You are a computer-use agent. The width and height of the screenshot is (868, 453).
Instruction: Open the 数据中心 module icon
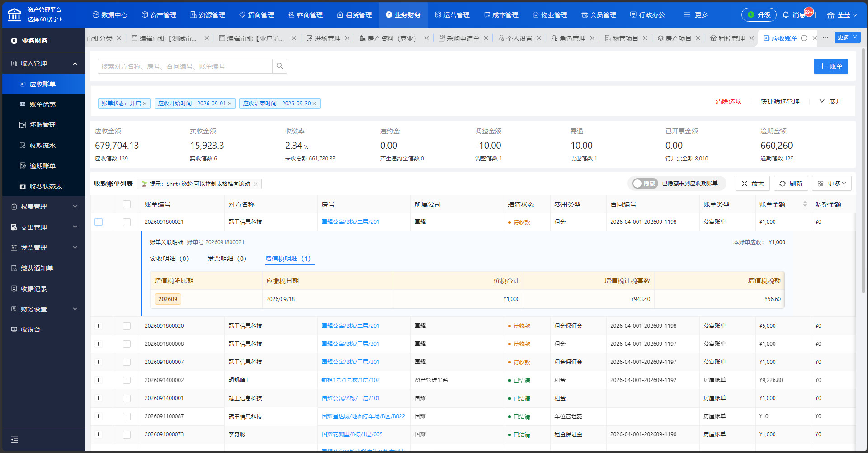pos(96,15)
